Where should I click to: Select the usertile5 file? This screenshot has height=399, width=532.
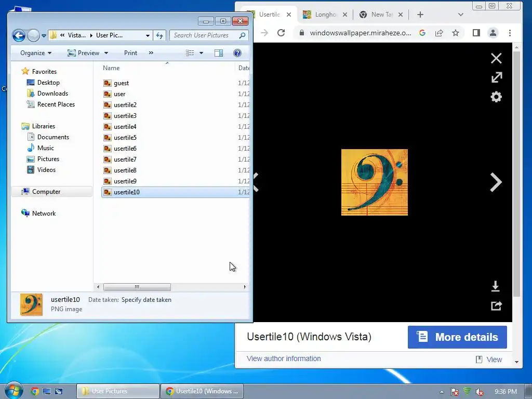[x=125, y=137]
